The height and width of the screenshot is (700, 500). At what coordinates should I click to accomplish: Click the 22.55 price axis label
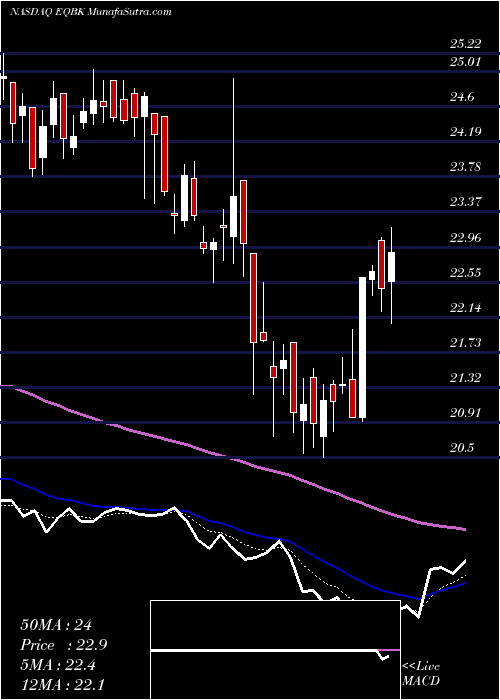click(x=466, y=272)
